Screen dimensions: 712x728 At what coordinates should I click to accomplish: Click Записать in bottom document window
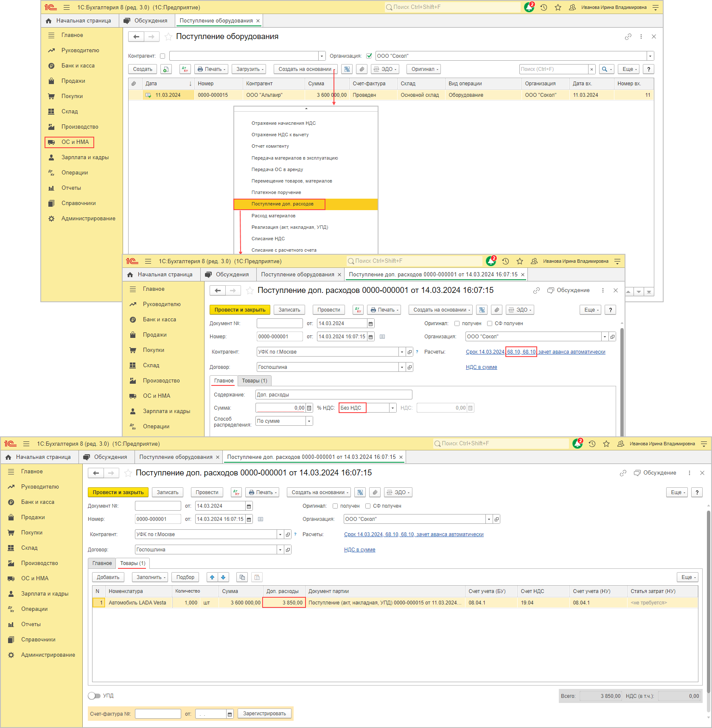[x=168, y=492]
